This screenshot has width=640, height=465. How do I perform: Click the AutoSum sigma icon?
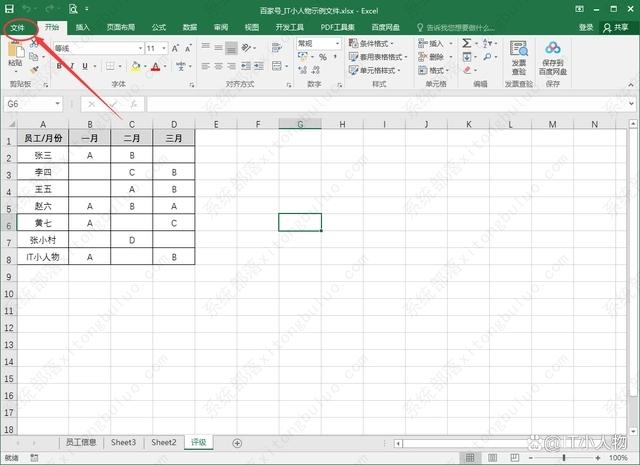click(467, 44)
